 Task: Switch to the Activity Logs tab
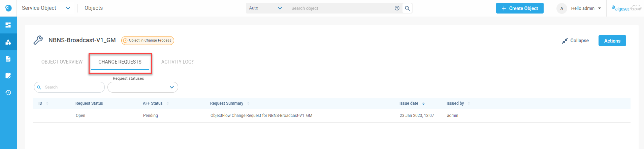[x=178, y=62]
